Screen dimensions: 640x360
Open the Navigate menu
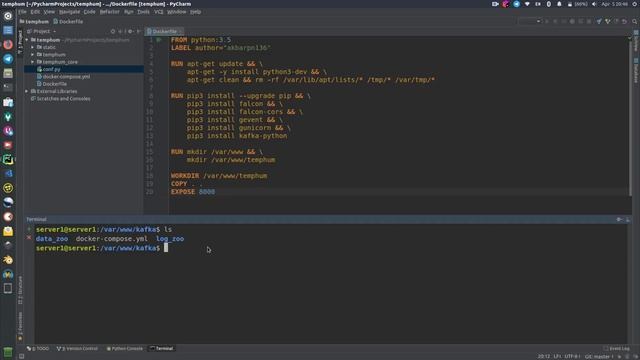pyautogui.click(x=69, y=12)
